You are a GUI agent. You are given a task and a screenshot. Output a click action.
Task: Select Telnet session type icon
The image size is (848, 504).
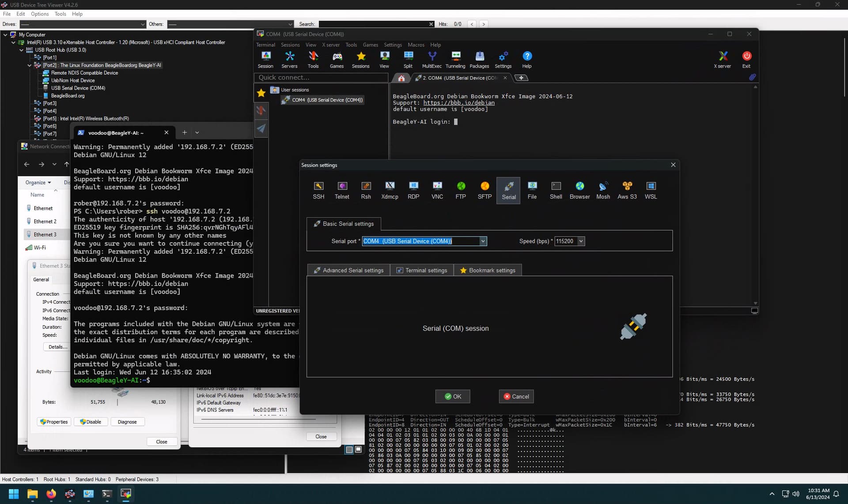[342, 190]
